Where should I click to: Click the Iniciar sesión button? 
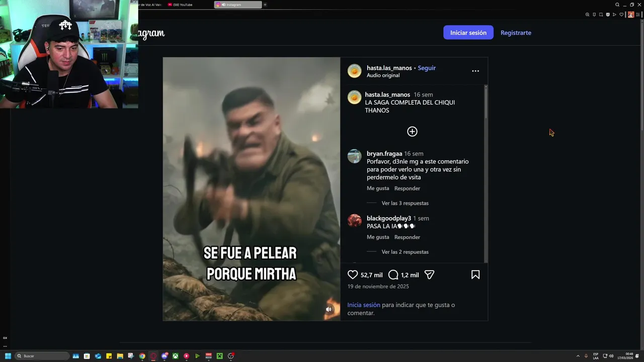(x=468, y=33)
